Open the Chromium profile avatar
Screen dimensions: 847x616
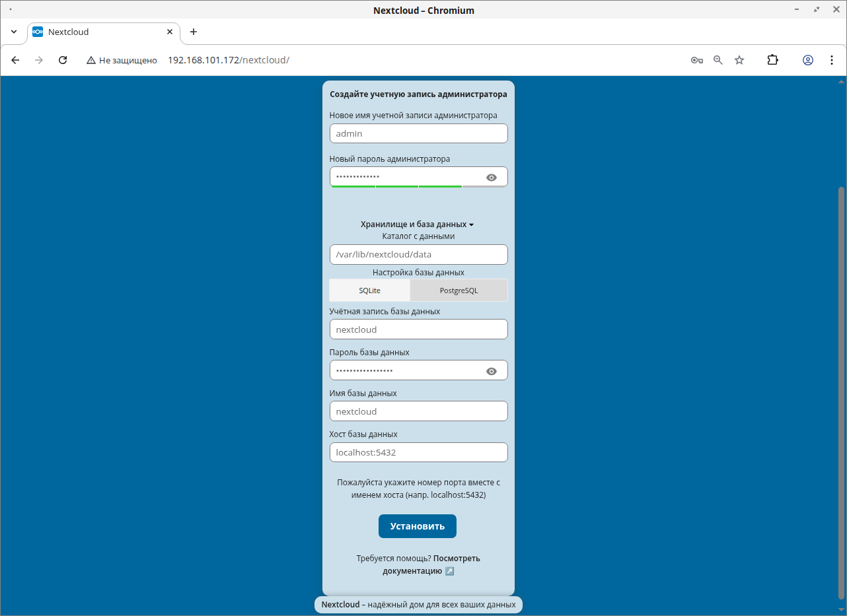click(808, 60)
